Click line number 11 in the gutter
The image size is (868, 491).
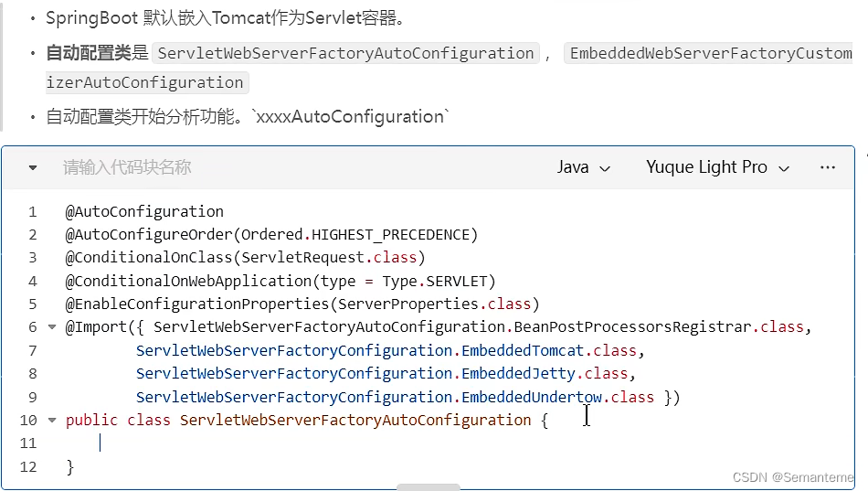[28, 443]
